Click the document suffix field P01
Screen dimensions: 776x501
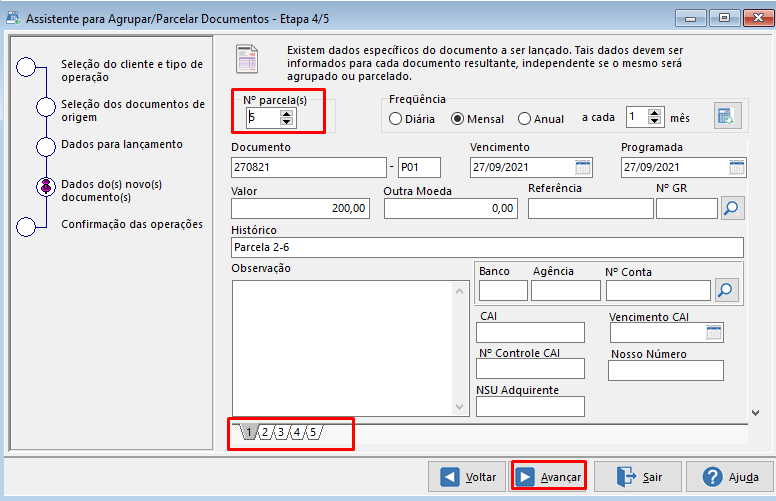coord(419,167)
